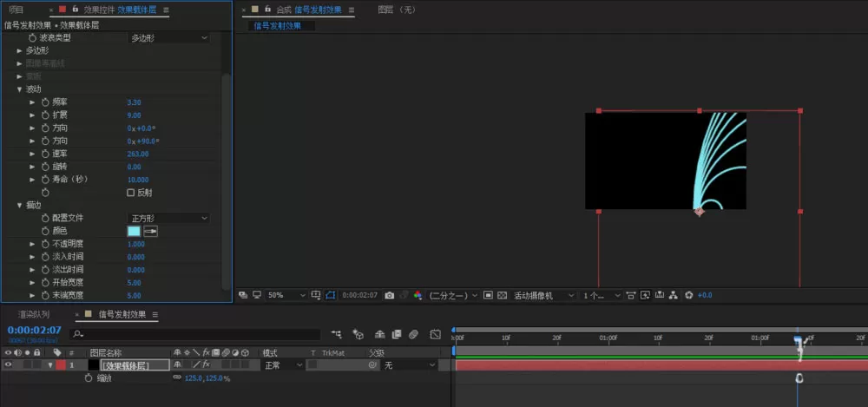
Task: Enable the frame blending timeline icon
Action: tap(397, 334)
